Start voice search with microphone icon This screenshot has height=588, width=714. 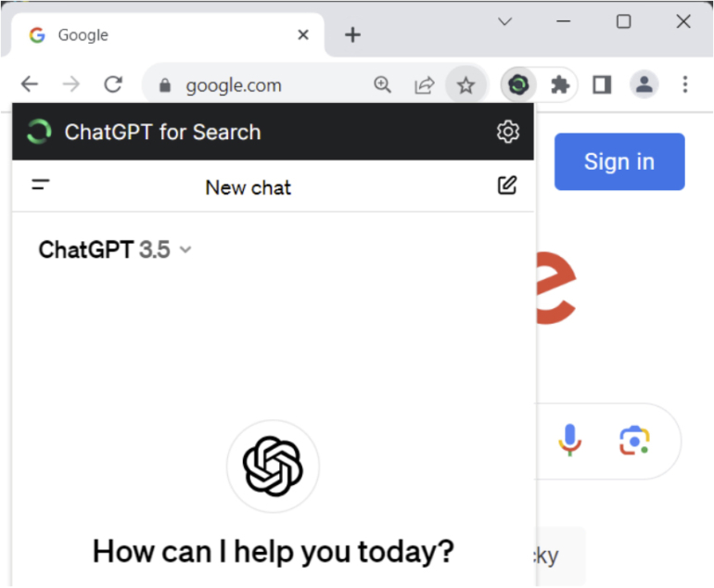pyautogui.click(x=569, y=440)
